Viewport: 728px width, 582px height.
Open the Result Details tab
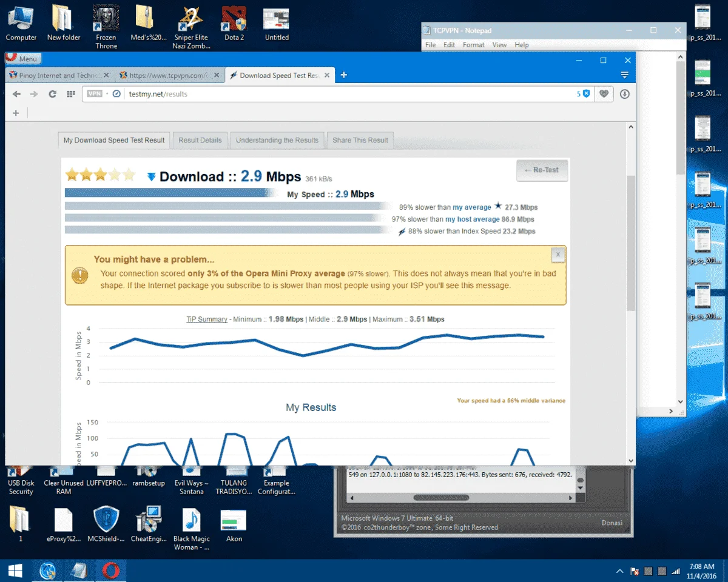[200, 140]
